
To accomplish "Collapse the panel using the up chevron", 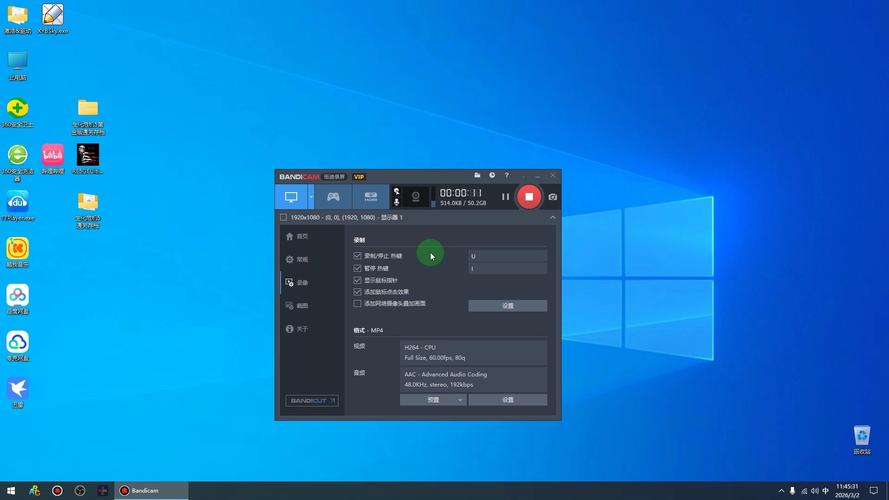I will tap(552, 217).
